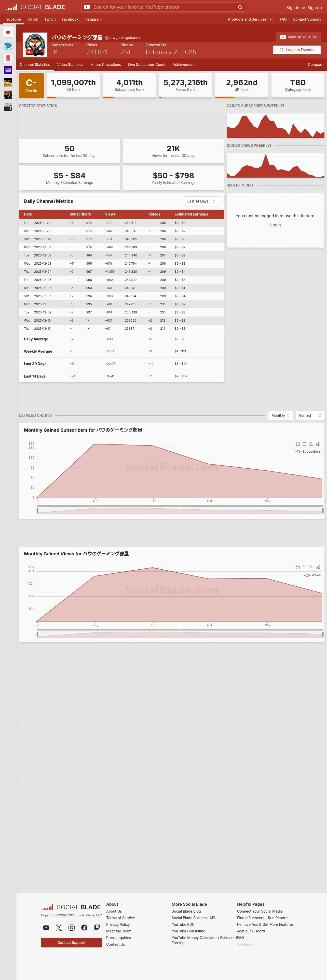Switch to the TikTok platform tab
The width and height of the screenshot is (327, 980).
(x=32, y=19)
